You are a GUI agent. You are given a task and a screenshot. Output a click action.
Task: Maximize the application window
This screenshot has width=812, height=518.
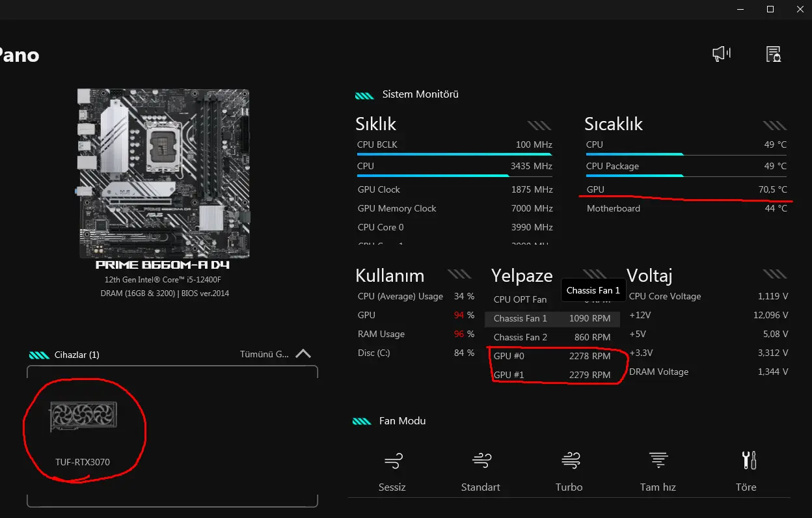(770, 9)
